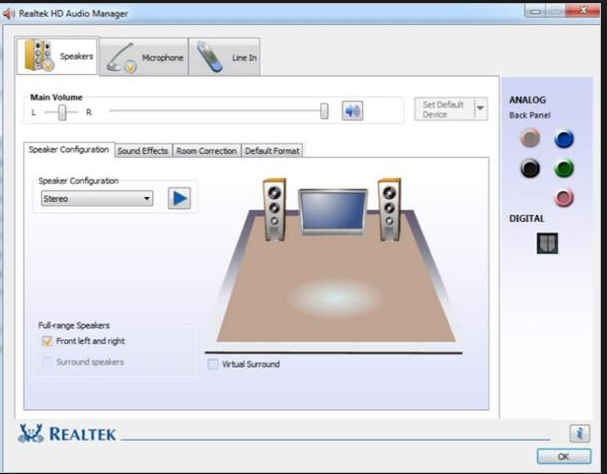Click the monitor in room preview

coord(333,211)
